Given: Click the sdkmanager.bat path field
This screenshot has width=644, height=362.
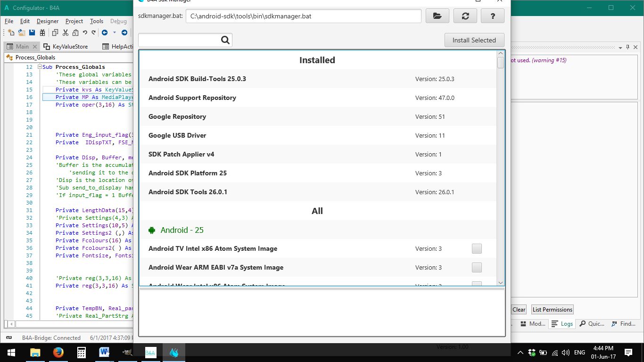Looking at the screenshot, I should [304, 16].
